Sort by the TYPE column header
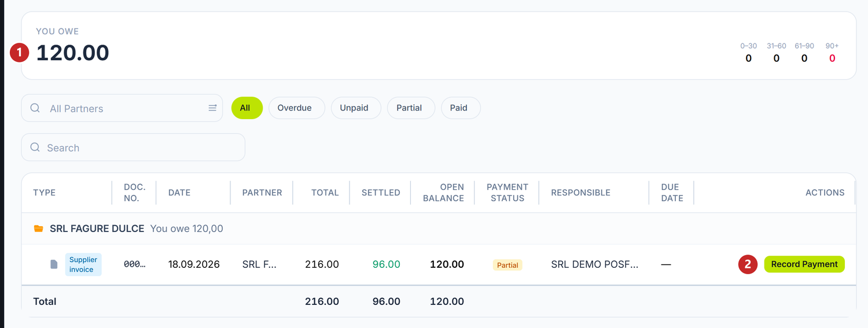Viewport: 868px width, 328px height. click(x=45, y=193)
